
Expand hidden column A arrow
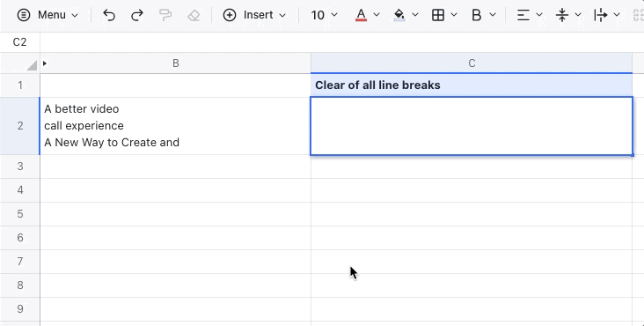click(x=45, y=63)
